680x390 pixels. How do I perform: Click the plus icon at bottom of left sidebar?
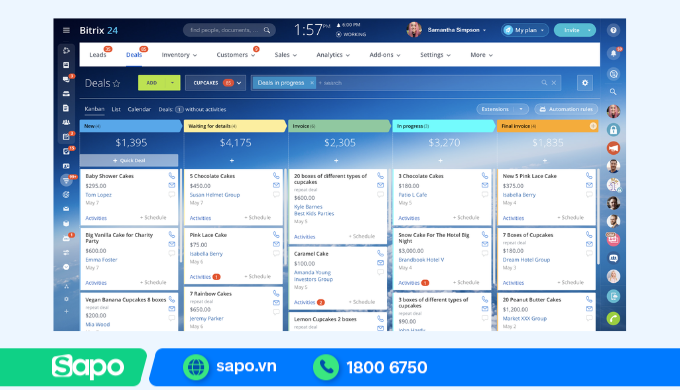66,311
